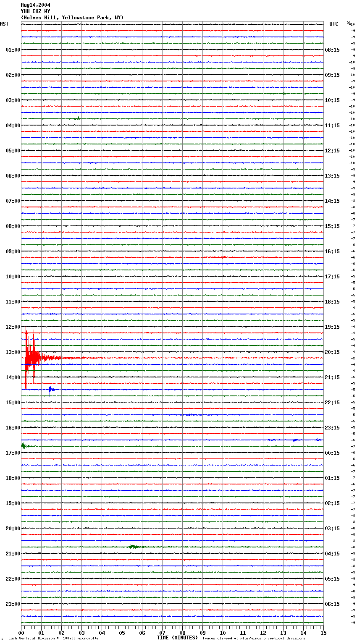Click the 04:15 UTC row label
The width and height of the screenshot is (357, 644).
coord(332,554)
